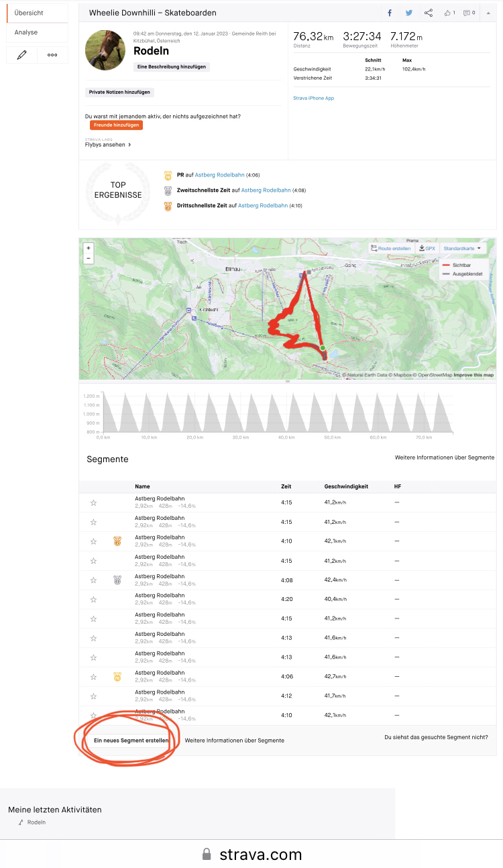Collapse the activity header with up arrow
The image size is (503, 868).
[x=489, y=13]
